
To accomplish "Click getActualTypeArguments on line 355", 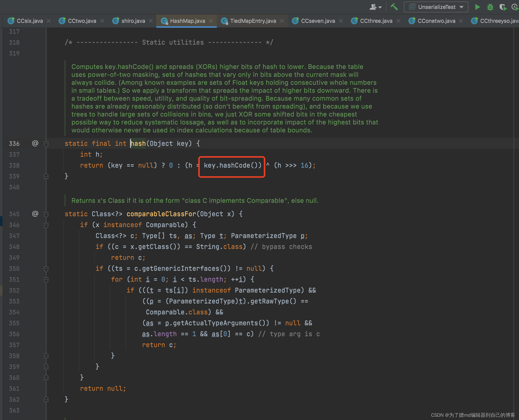I will tap(215, 323).
